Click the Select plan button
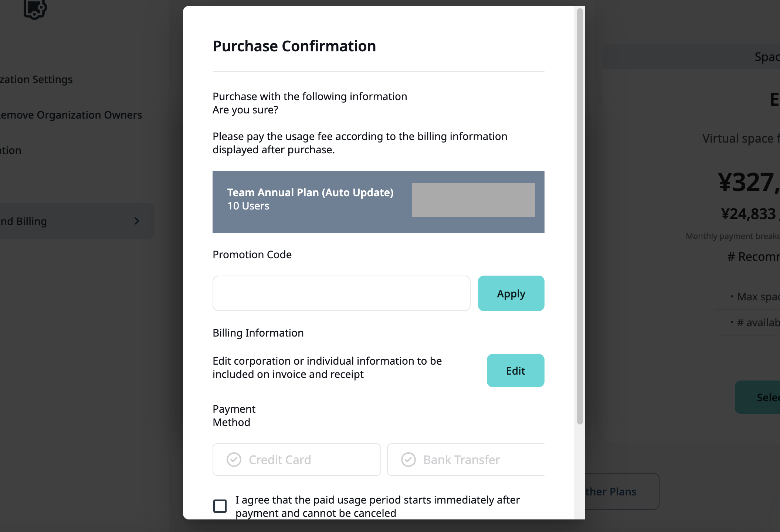Viewport: 780px width, 532px height. 757,397
